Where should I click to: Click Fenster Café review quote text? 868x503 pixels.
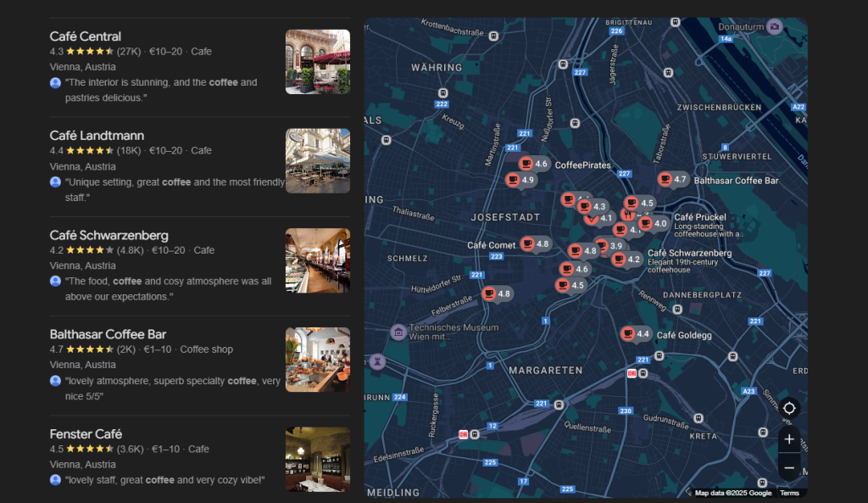pyautogui.click(x=165, y=480)
